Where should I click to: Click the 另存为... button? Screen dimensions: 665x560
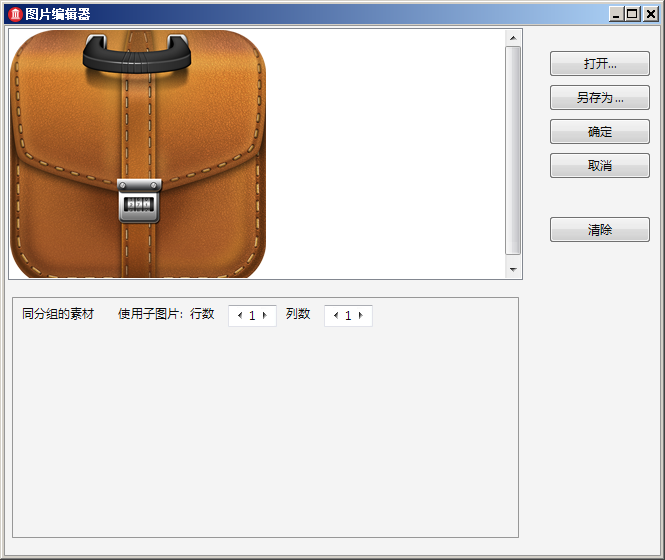(x=599, y=98)
